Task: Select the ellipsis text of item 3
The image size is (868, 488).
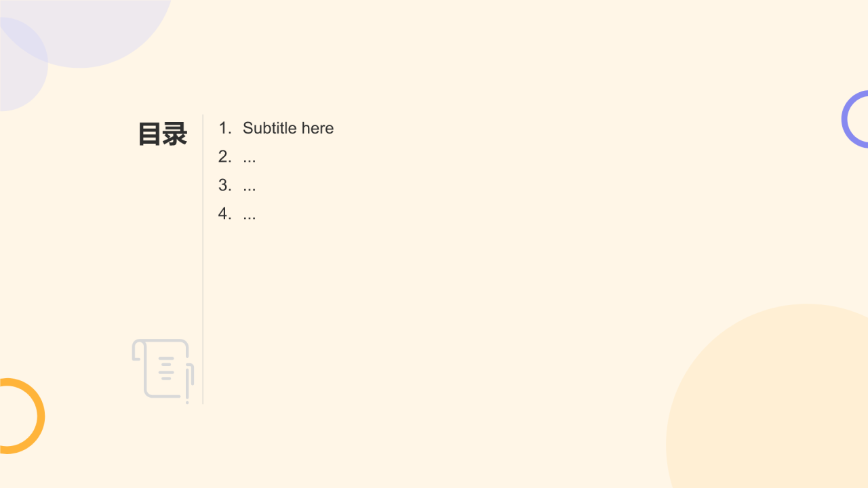Action: click(x=250, y=190)
